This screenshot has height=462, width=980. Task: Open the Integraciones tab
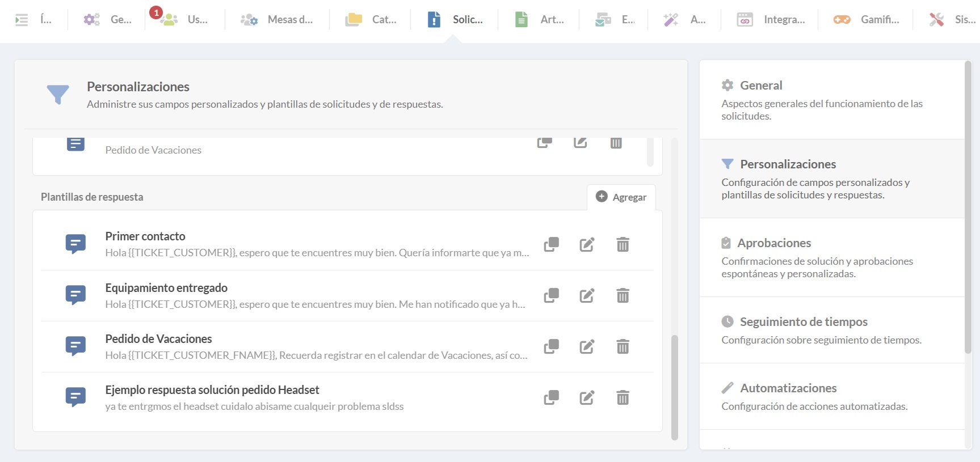(x=771, y=20)
